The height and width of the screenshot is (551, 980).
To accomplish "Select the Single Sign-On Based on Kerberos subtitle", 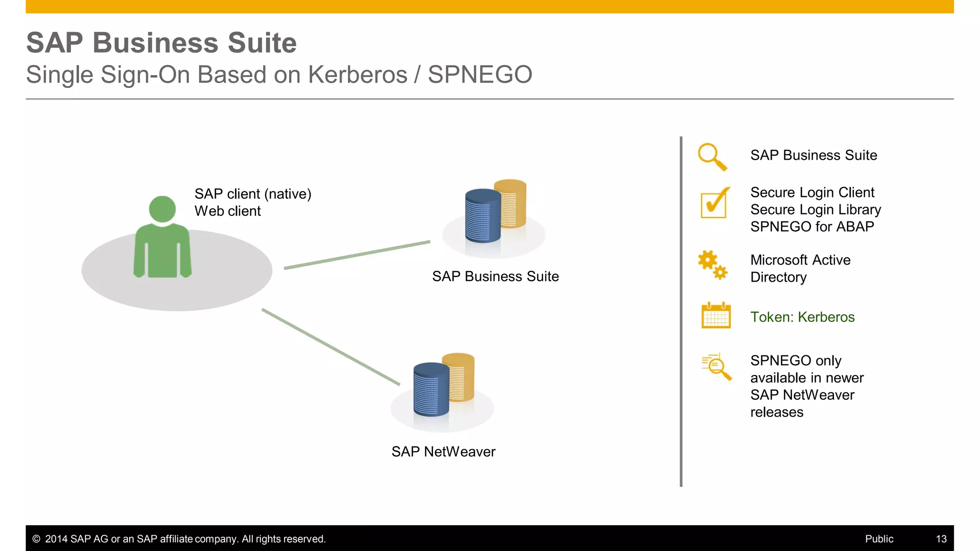I will (279, 75).
